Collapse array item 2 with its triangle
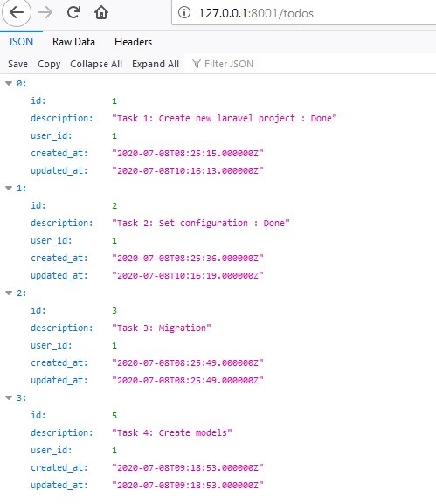The image size is (436, 504). click(9, 293)
